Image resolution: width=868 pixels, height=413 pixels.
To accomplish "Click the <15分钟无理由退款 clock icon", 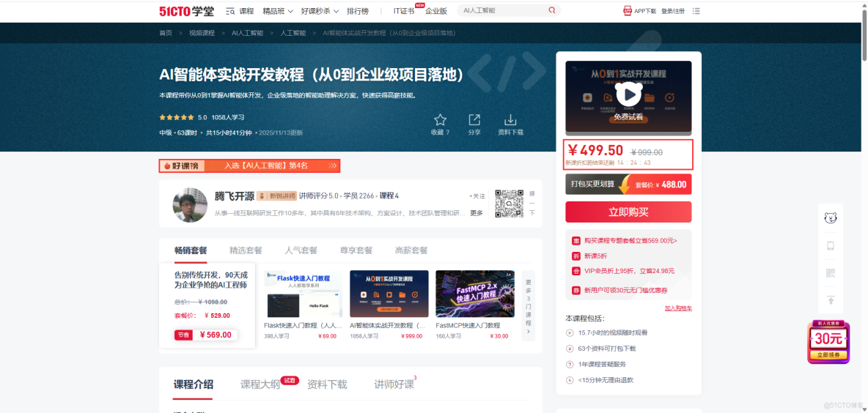I will point(570,380).
